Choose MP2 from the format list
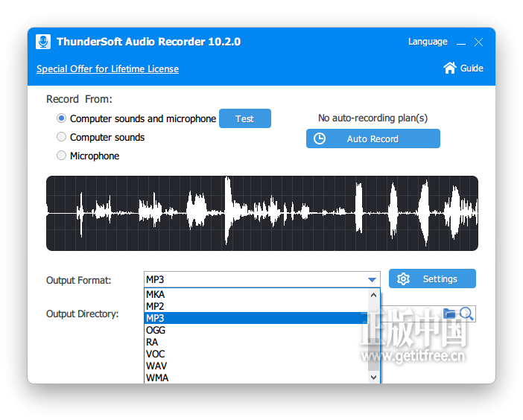Screen dimensions: 523x420 point(256,306)
